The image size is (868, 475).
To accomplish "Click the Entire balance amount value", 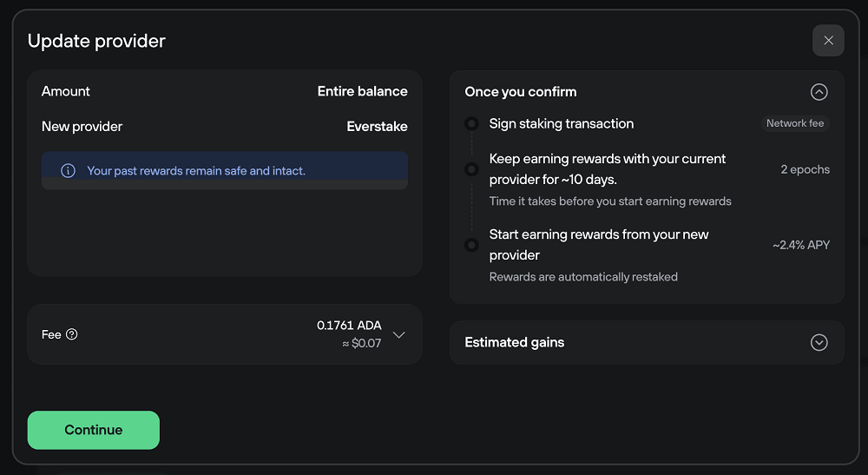I will (x=363, y=91).
